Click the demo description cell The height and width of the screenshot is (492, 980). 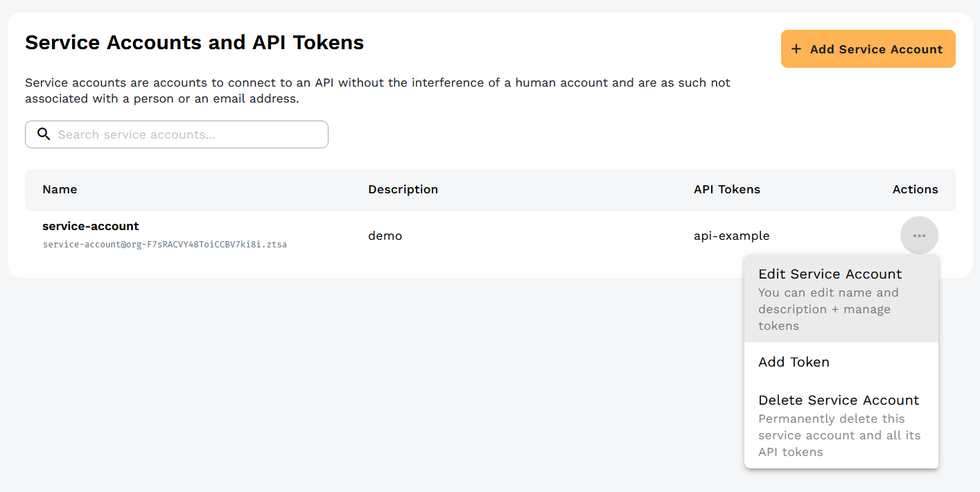(x=385, y=236)
